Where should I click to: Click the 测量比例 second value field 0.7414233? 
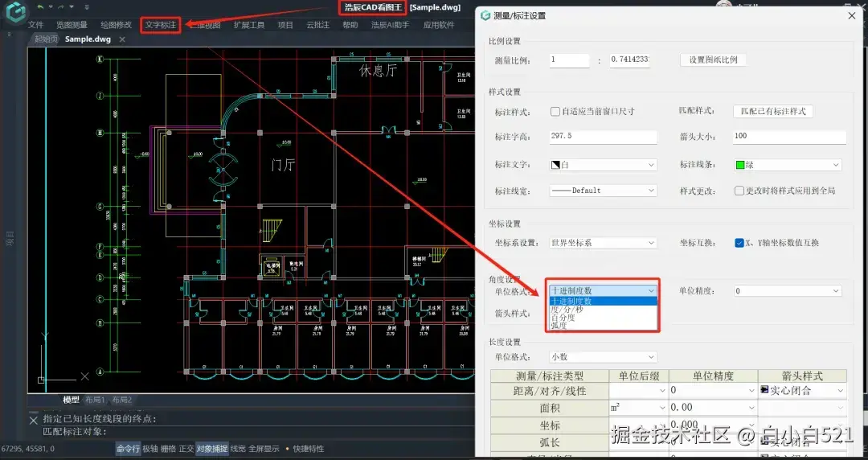(x=630, y=60)
